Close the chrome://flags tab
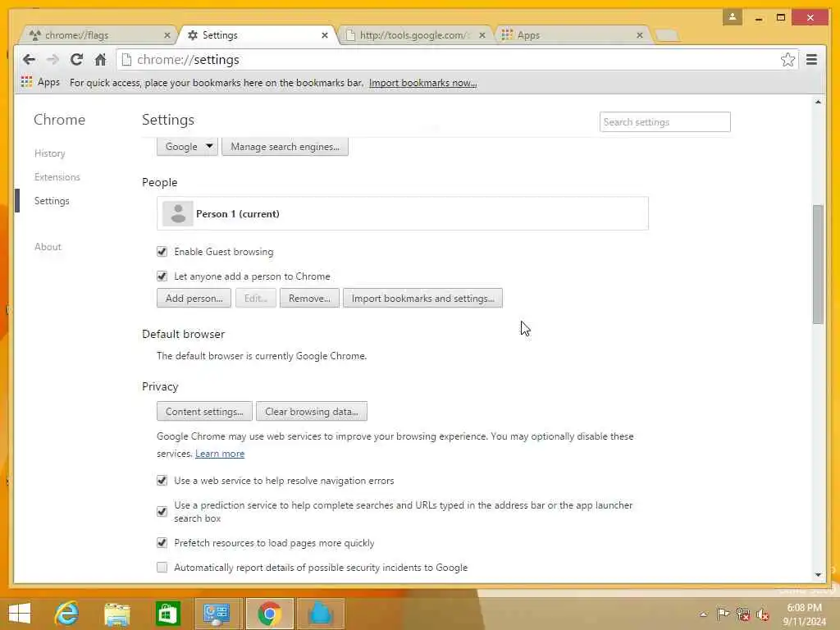This screenshot has width=840, height=630. [167, 35]
